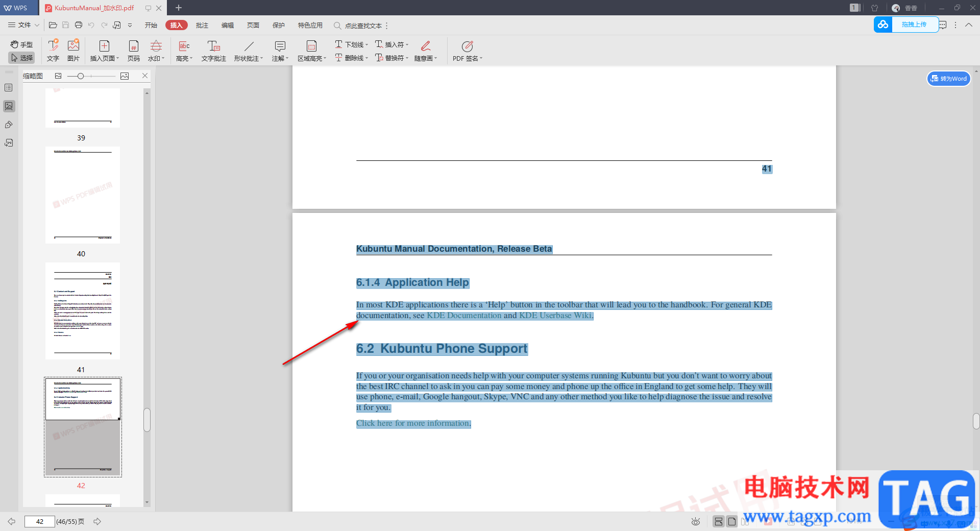This screenshot has width=980, height=531.
Task: Switch to the Protect (保护) tab
Action: point(279,25)
